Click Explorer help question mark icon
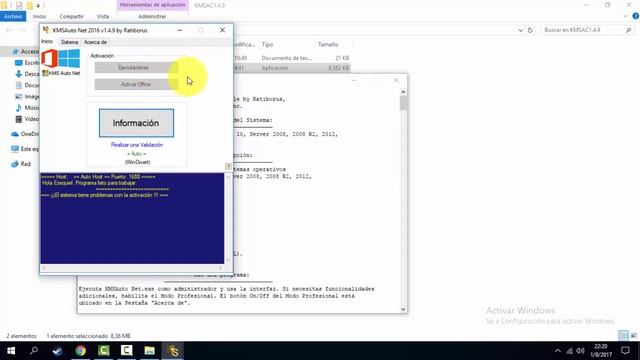Image resolution: width=640 pixels, height=360 pixels. coord(636,16)
